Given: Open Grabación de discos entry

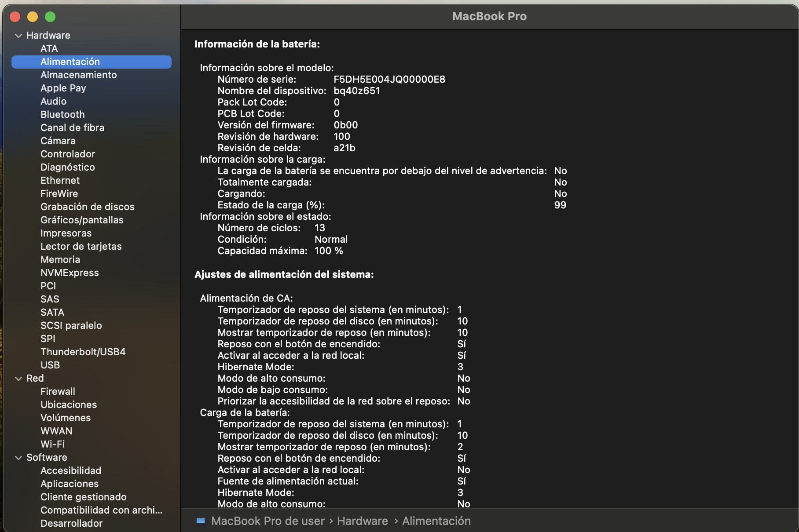Looking at the screenshot, I should point(88,207).
